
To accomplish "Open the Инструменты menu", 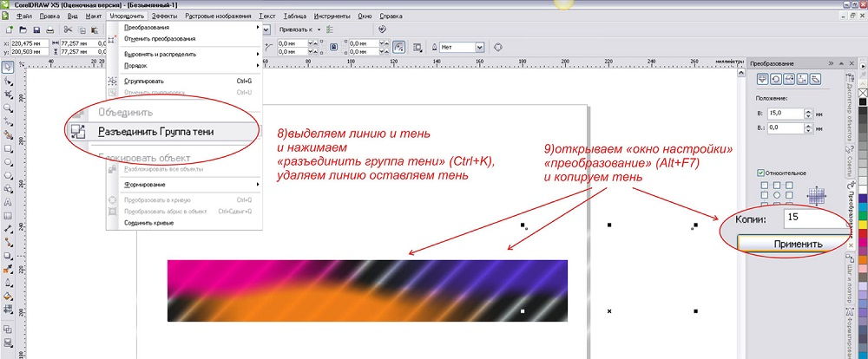I will click(x=332, y=16).
